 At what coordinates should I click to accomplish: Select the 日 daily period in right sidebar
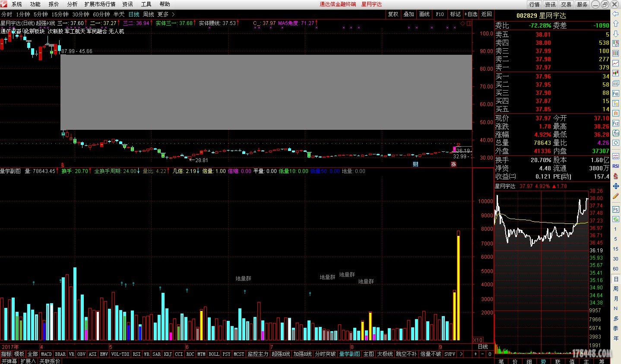[x=615, y=279]
